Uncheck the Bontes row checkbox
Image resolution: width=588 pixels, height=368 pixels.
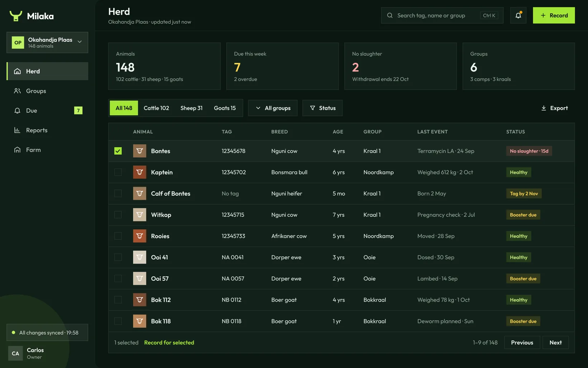pyautogui.click(x=118, y=151)
